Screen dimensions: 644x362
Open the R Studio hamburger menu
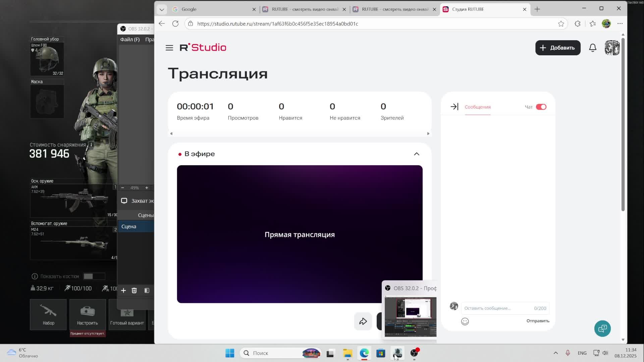pyautogui.click(x=169, y=48)
